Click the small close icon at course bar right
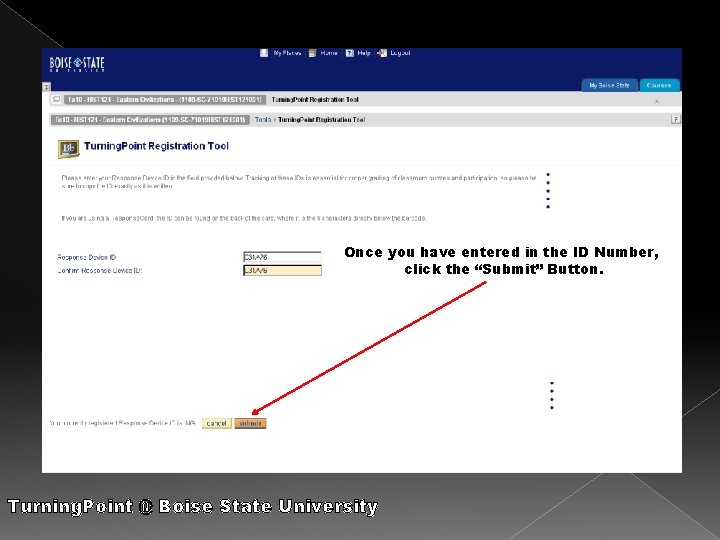This screenshot has width=720, height=540. [x=657, y=101]
